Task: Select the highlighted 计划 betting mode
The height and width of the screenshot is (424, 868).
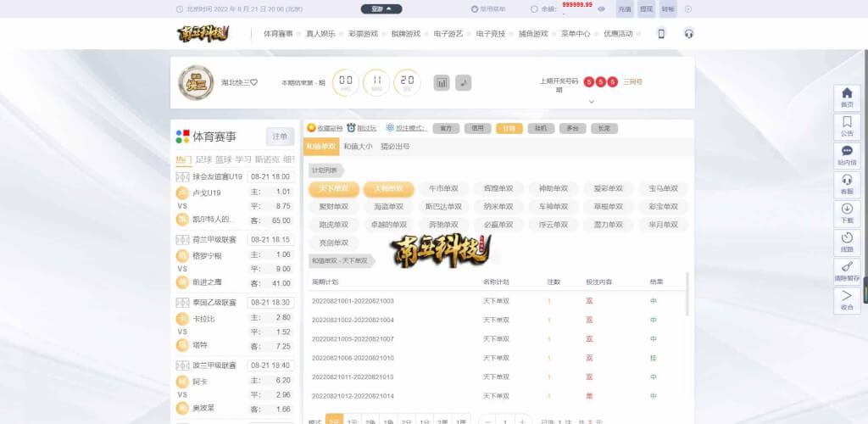Action: click(509, 128)
